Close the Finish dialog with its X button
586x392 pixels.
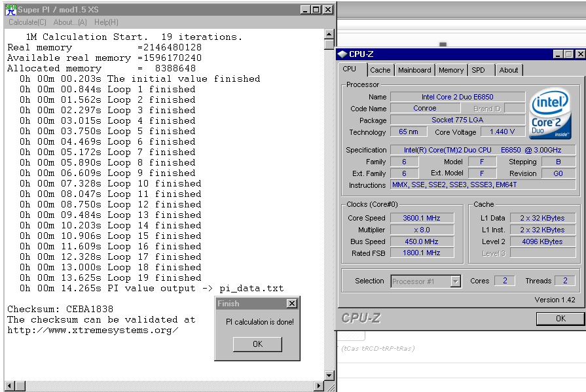(292, 304)
